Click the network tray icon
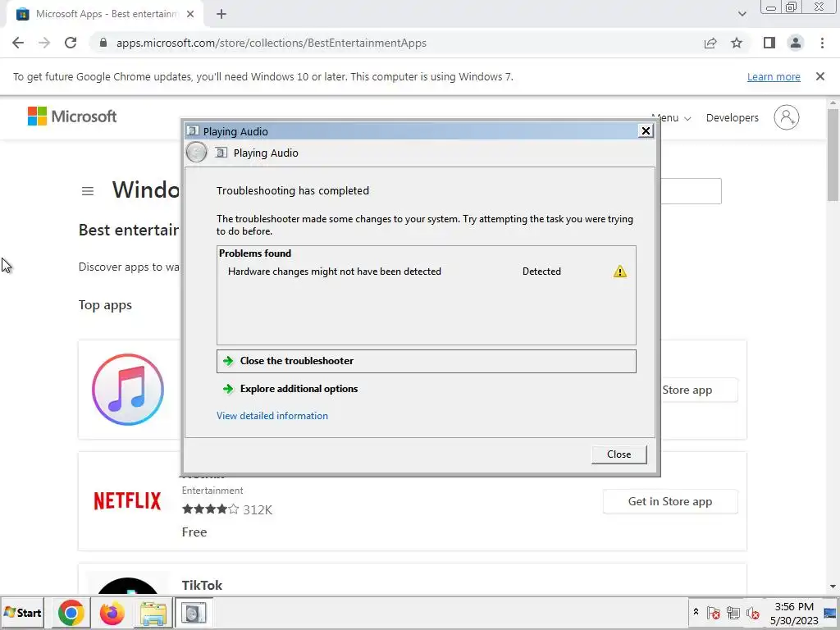840x630 pixels. coord(733,613)
